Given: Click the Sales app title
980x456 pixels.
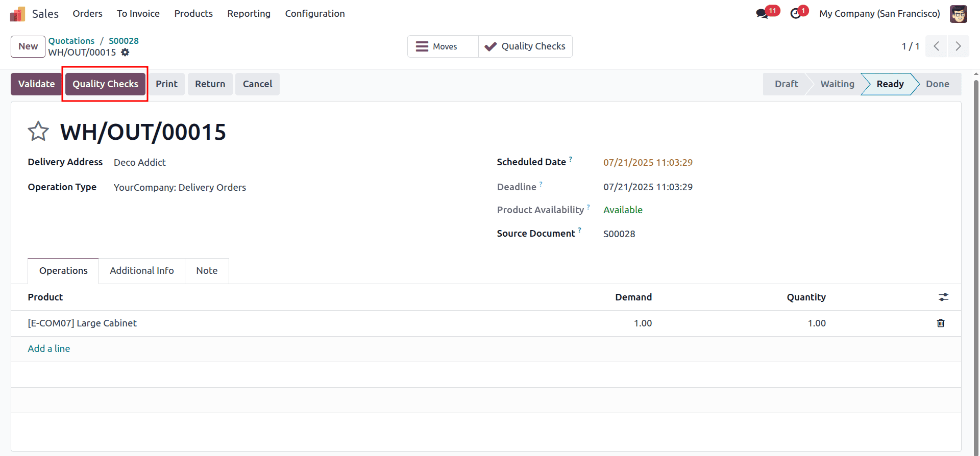Looking at the screenshot, I should click(45, 14).
